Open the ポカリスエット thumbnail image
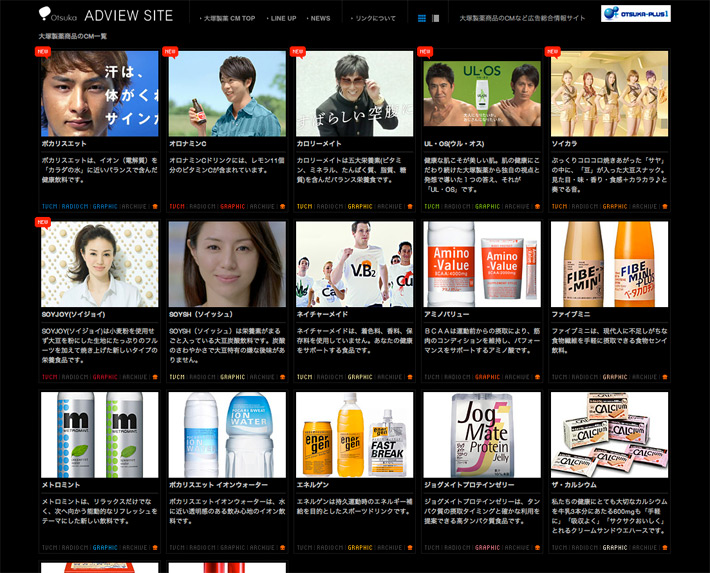The image size is (710, 573). [x=100, y=93]
